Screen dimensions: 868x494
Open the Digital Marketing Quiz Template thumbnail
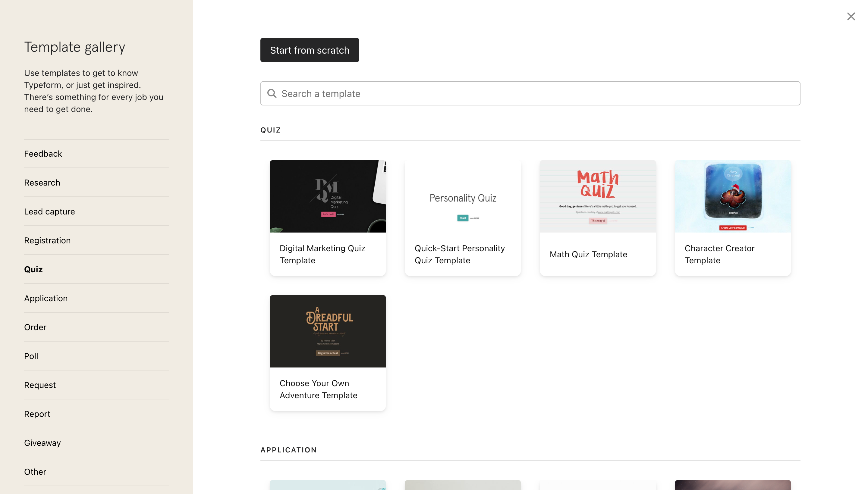tap(328, 196)
